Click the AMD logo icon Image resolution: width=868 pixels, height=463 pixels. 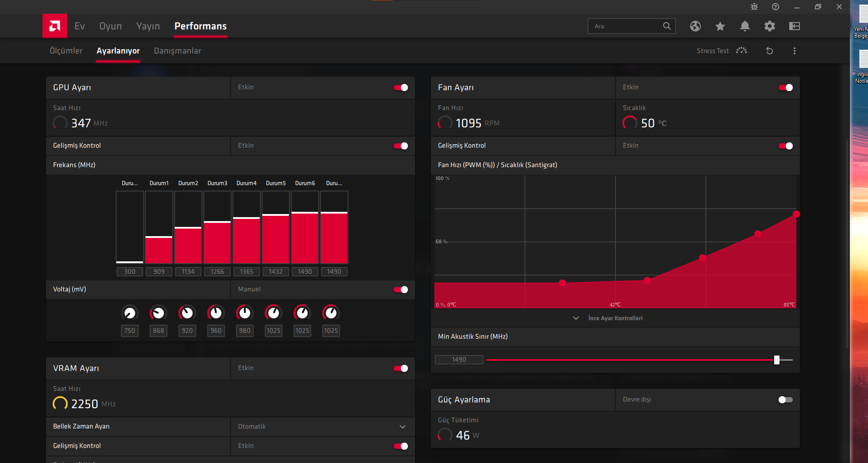tap(55, 26)
